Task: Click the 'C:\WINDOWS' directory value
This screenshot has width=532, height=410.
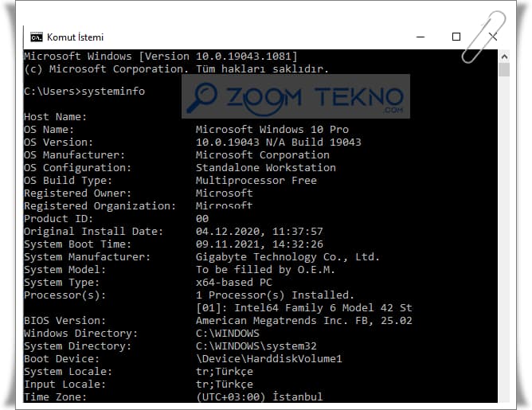Action: click(228, 334)
